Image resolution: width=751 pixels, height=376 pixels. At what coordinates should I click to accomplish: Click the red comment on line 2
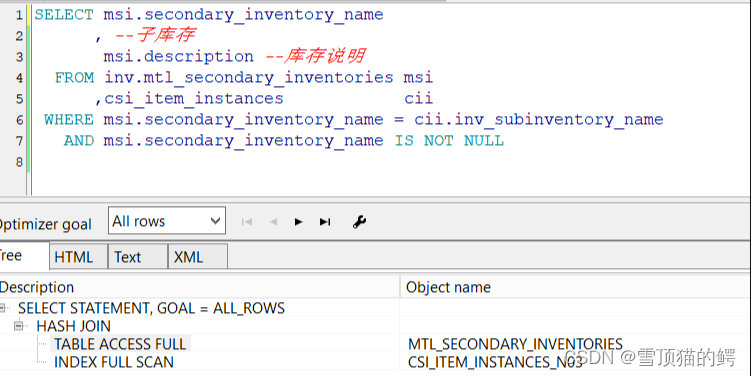point(155,35)
